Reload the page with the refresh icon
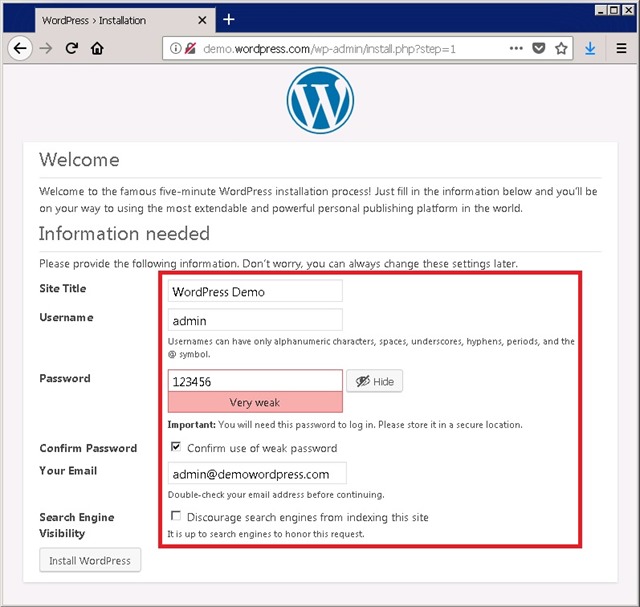Image resolution: width=640 pixels, height=607 pixels. 72,49
